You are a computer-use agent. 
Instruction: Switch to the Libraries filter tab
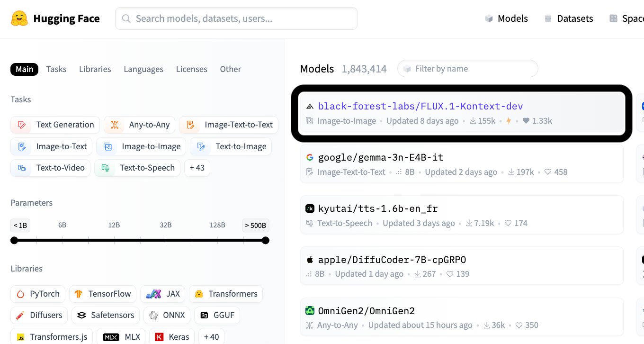tap(95, 69)
